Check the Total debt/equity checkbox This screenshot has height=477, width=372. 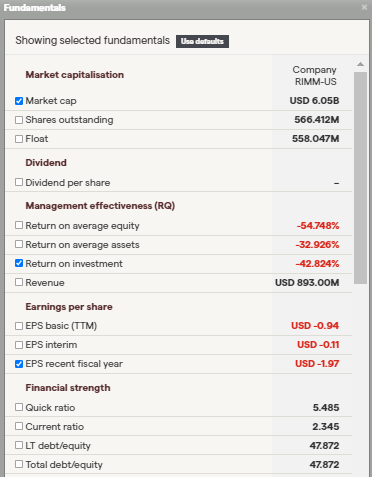pyautogui.click(x=19, y=464)
